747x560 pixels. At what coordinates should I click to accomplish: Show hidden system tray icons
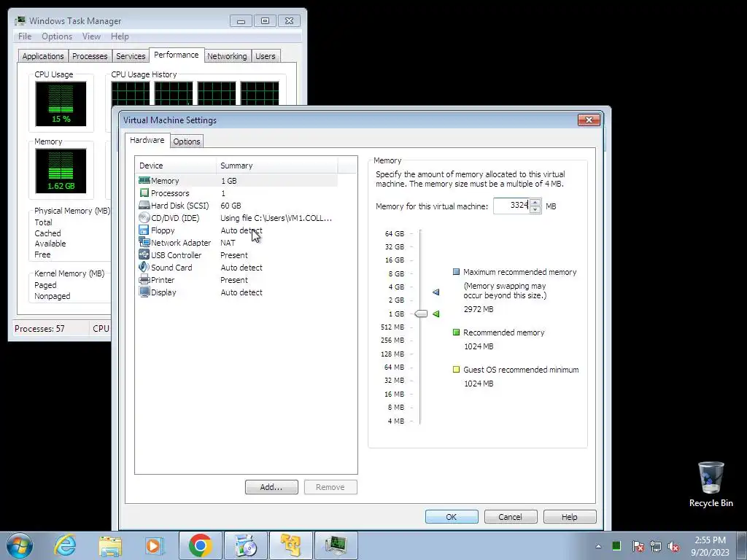pos(598,546)
